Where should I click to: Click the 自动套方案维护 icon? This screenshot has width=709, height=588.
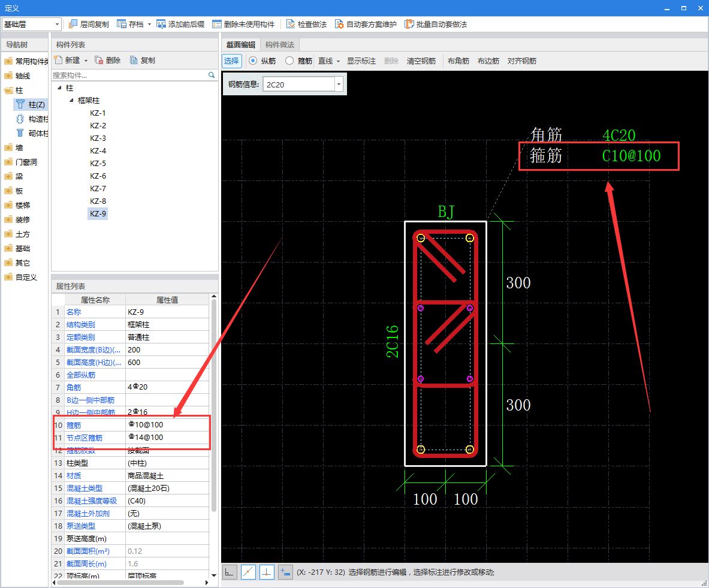pyautogui.click(x=339, y=24)
